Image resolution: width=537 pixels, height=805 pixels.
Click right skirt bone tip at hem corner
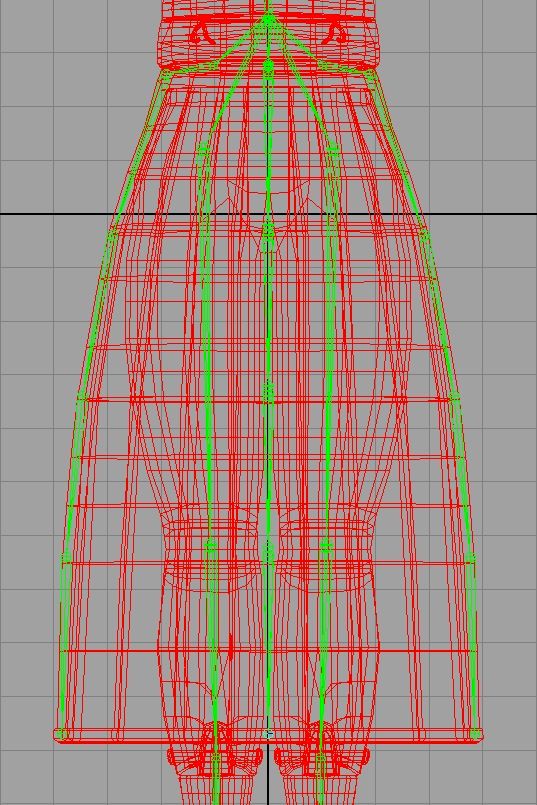pos(475,734)
